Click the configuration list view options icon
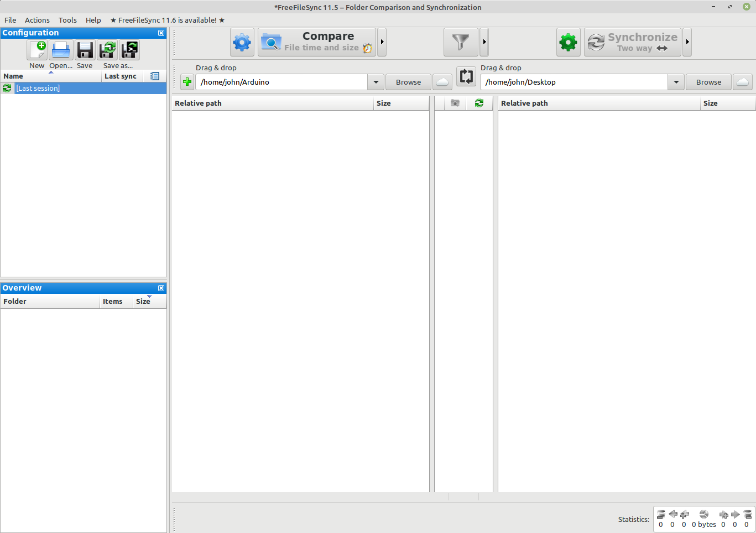The width and height of the screenshot is (756, 533). pos(155,76)
